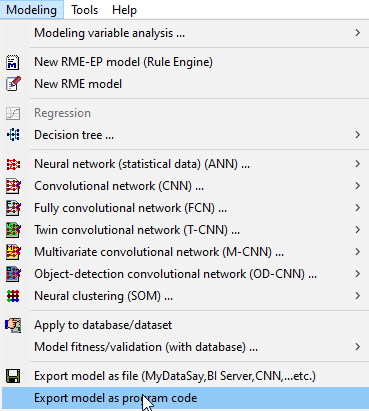Click the Decision tree icon
Image resolution: width=369 pixels, height=411 pixels.
click(13, 135)
